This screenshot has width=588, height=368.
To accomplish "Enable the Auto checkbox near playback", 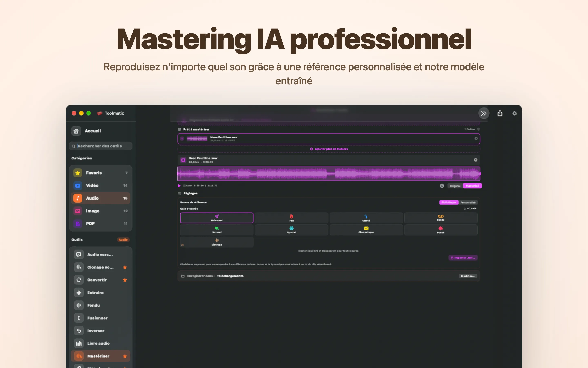I will tap(184, 186).
